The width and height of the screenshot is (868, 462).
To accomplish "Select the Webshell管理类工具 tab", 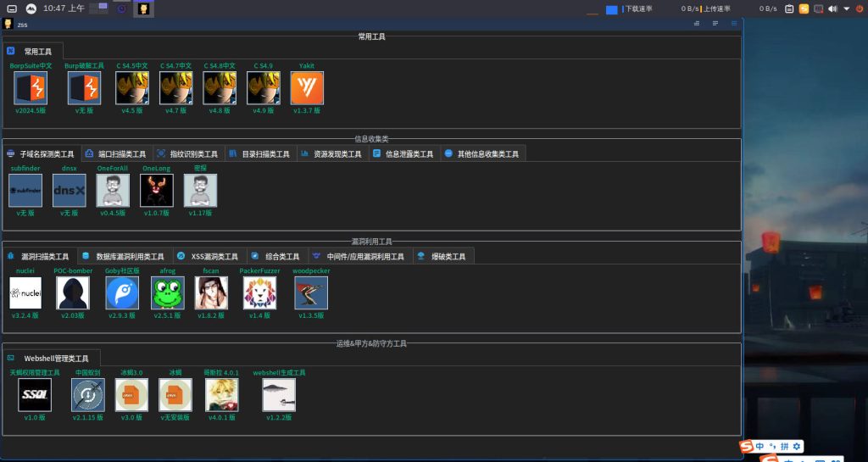I will pos(52,358).
